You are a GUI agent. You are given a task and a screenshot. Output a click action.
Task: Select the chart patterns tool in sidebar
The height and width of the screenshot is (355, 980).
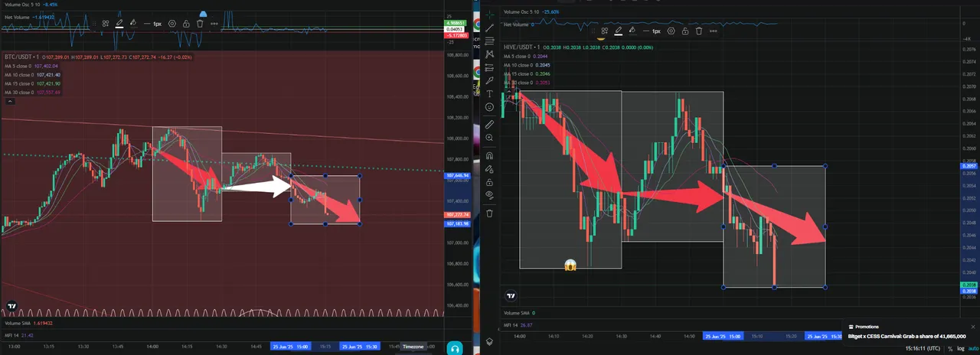pos(489,54)
